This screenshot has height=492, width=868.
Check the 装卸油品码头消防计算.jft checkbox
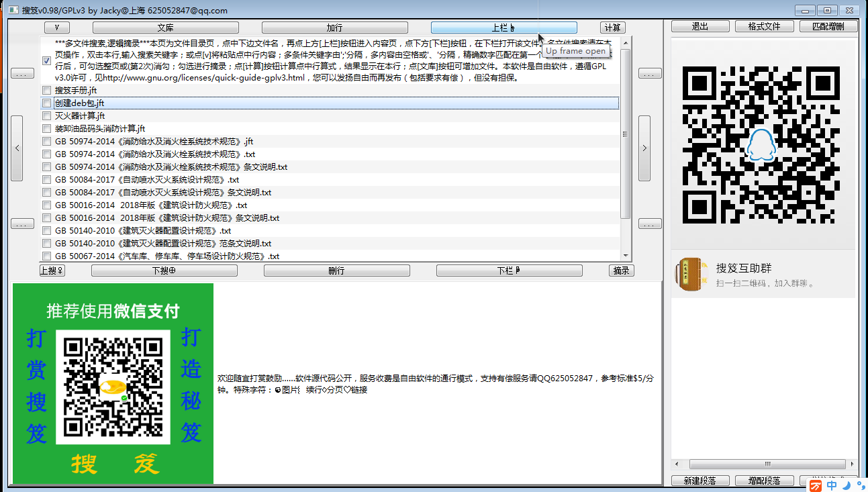pos(46,129)
